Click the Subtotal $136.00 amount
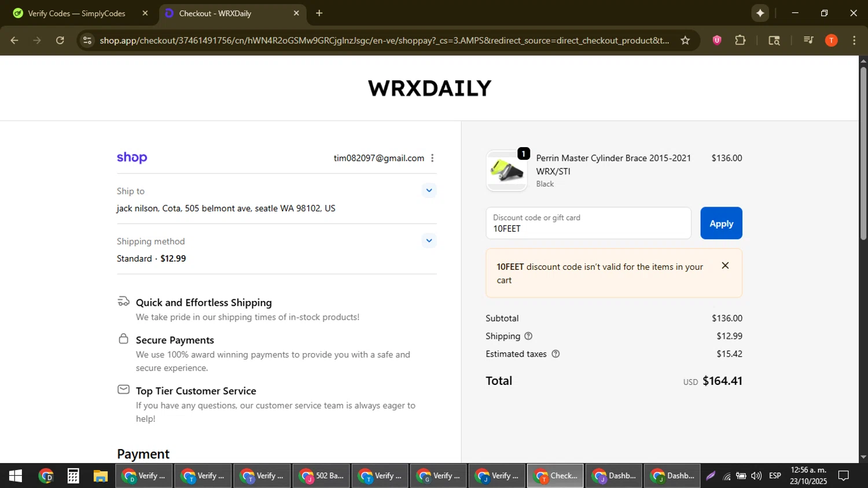This screenshot has height=488, width=868. 727,318
